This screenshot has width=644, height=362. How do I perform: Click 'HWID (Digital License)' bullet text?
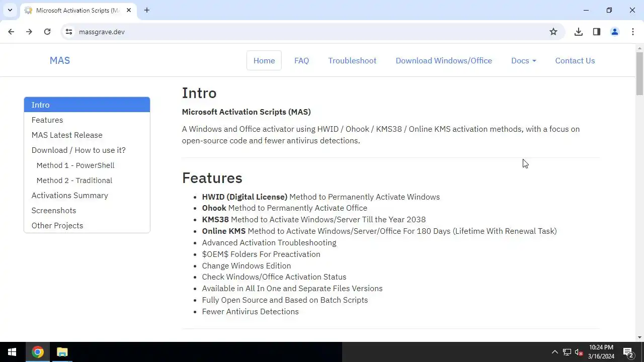click(x=245, y=197)
